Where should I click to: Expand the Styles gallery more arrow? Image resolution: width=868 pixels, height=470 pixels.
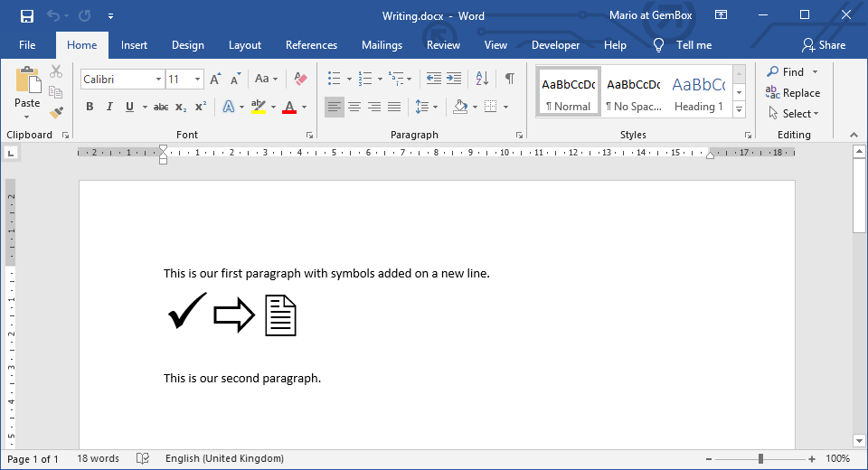pos(739,109)
